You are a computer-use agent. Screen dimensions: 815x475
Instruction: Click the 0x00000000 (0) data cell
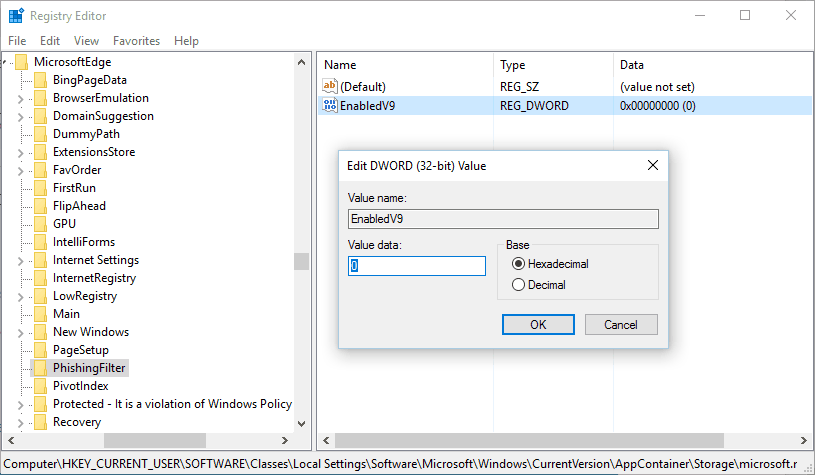click(658, 105)
